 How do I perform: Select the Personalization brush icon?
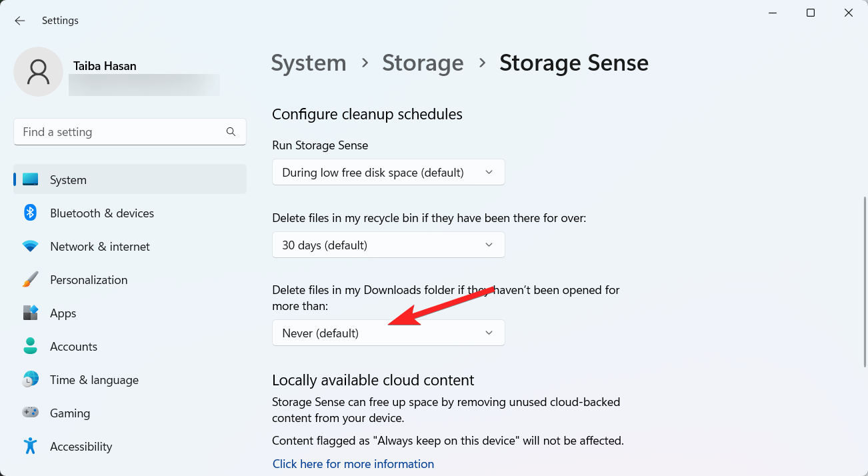coord(30,279)
